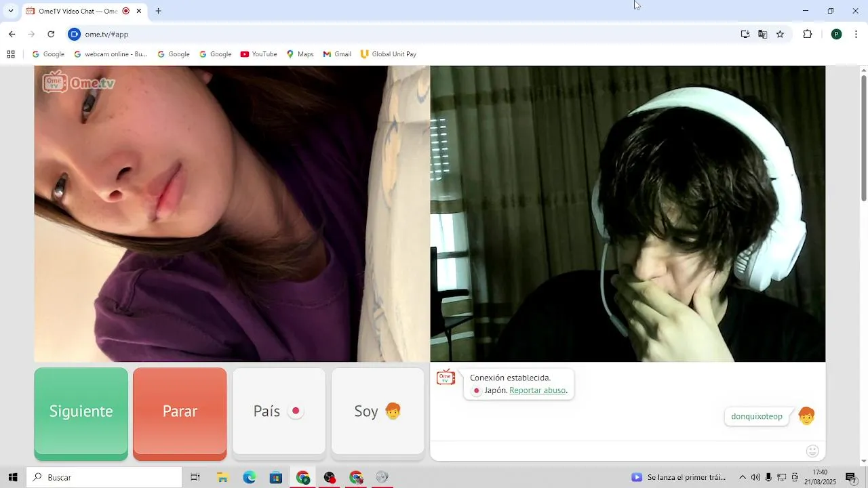
Task: Open the YouTube bookmark
Action: (258, 54)
